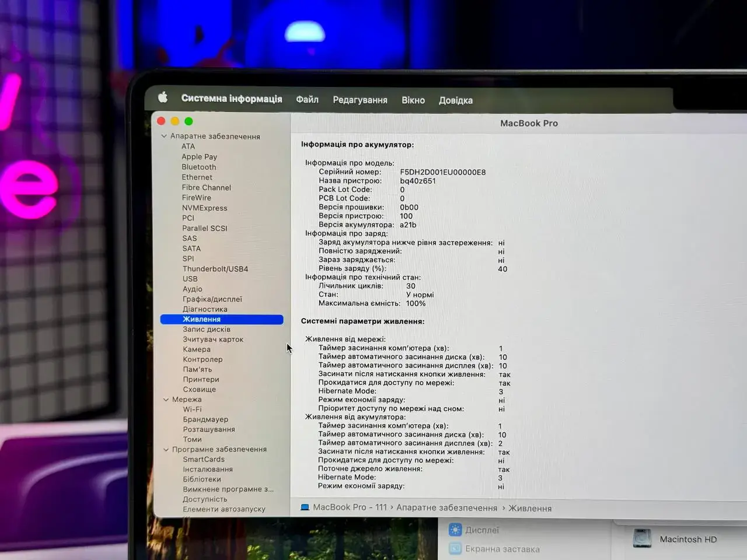
Task: Click the Macintosh HD drive icon
Action: pyautogui.click(x=642, y=538)
